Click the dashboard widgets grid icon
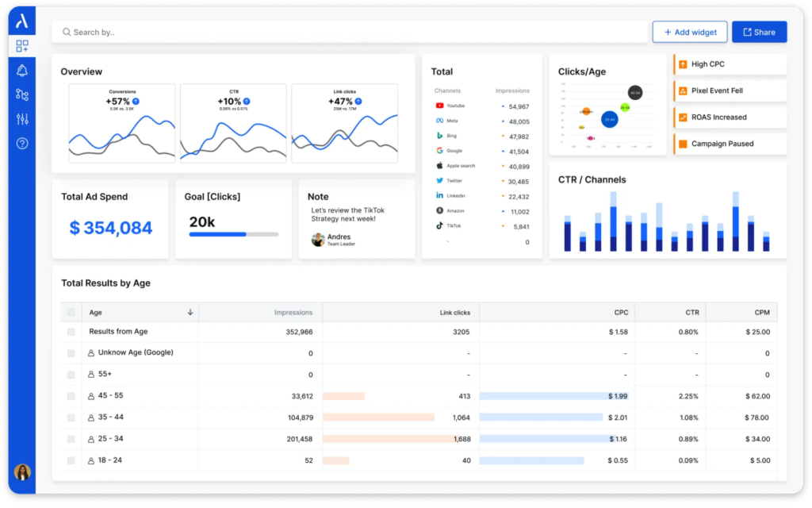 (21, 46)
